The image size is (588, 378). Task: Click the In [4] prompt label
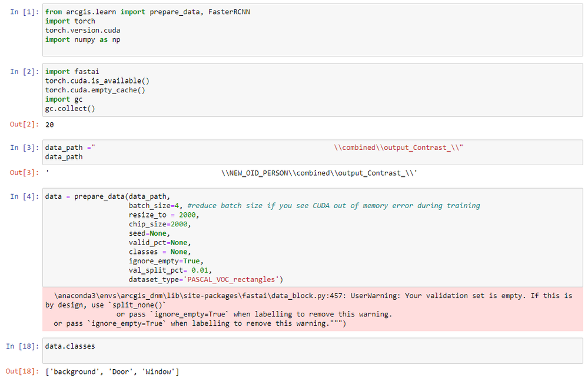(22, 196)
